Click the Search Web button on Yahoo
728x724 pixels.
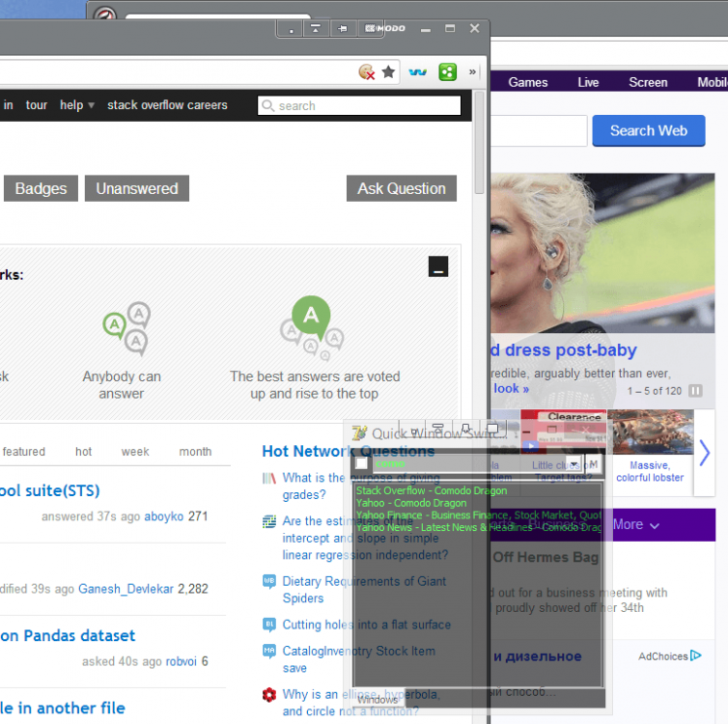(x=649, y=131)
